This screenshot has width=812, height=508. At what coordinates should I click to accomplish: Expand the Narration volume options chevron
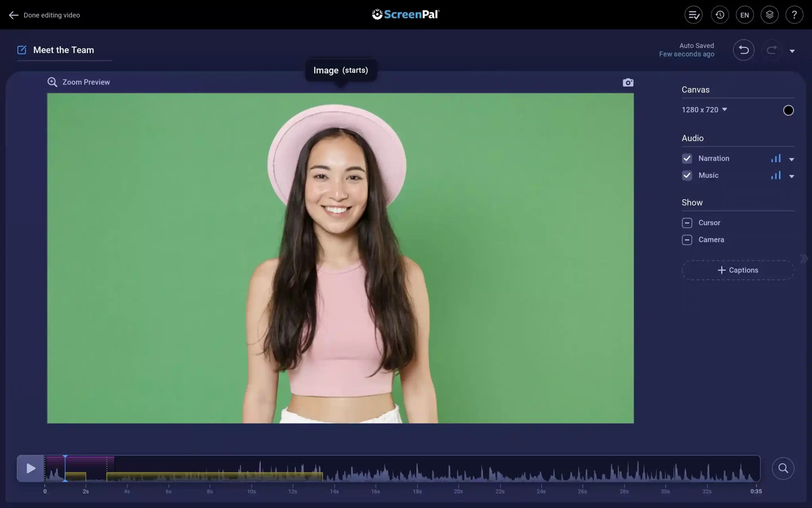(x=791, y=159)
